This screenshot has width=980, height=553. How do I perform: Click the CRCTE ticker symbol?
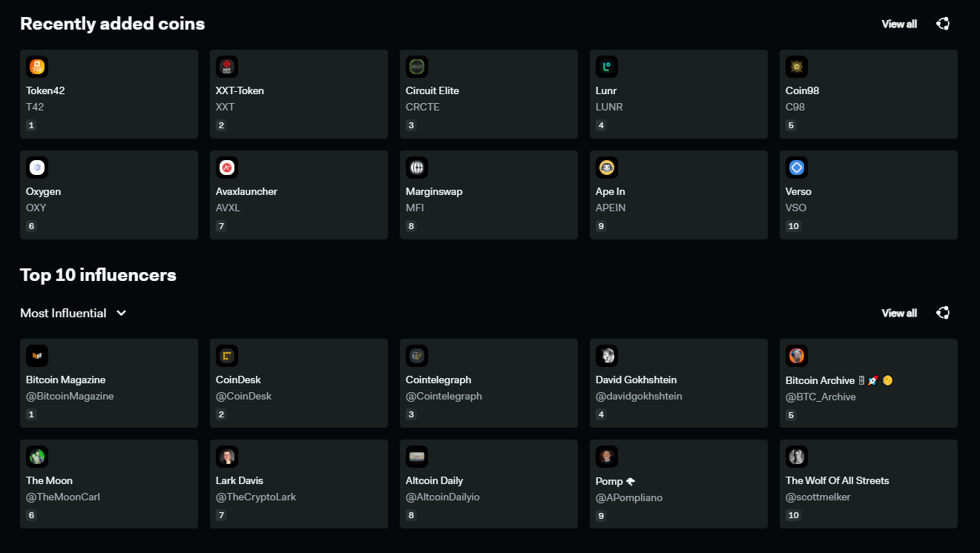(423, 107)
